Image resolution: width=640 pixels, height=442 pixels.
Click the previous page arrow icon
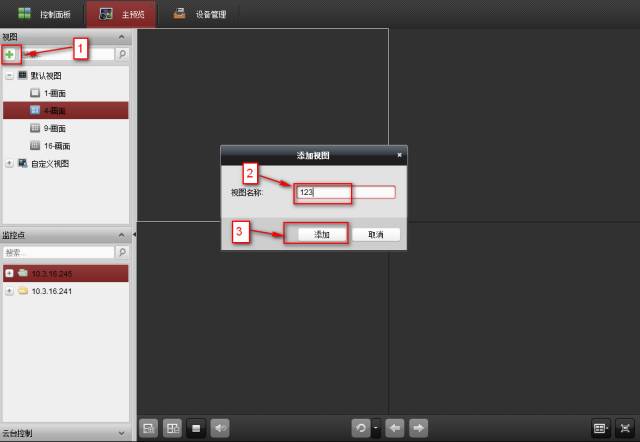pos(395,428)
